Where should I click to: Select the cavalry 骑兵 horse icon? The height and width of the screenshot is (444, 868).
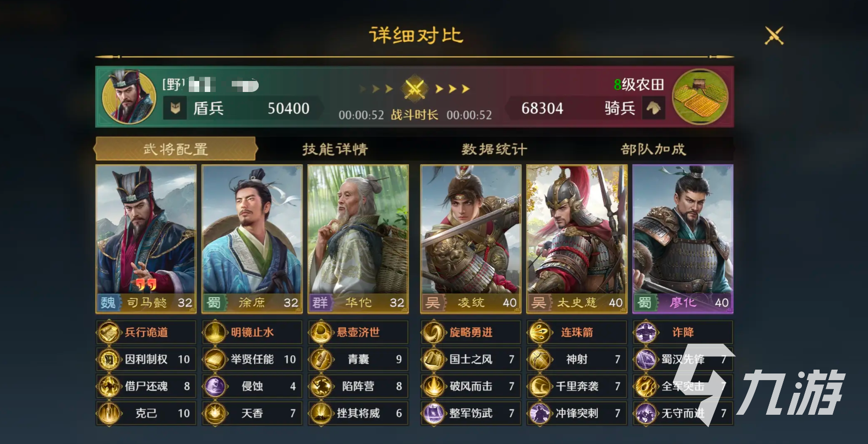point(653,108)
